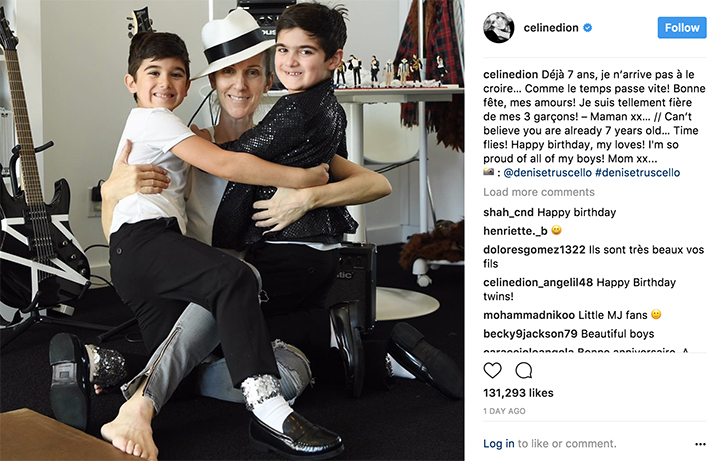Click the 131,293 likes count
The width and height of the screenshot is (720, 461).
click(518, 393)
